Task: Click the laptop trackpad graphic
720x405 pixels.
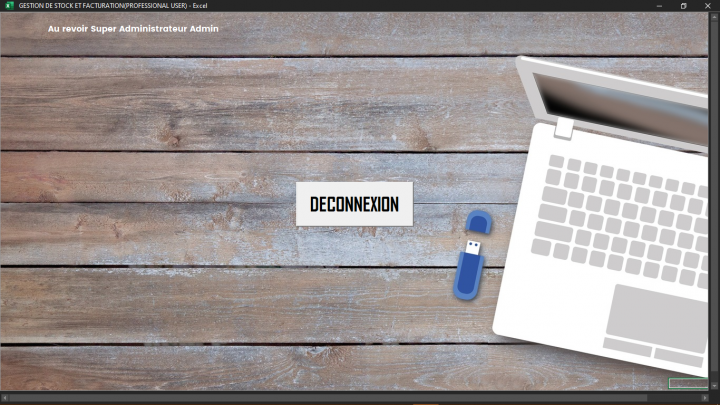Action: (x=658, y=316)
